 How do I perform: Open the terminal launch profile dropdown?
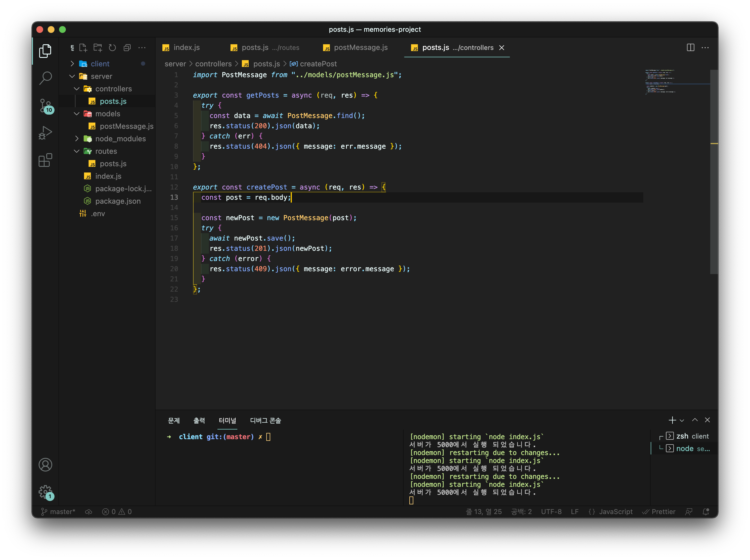(x=682, y=420)
